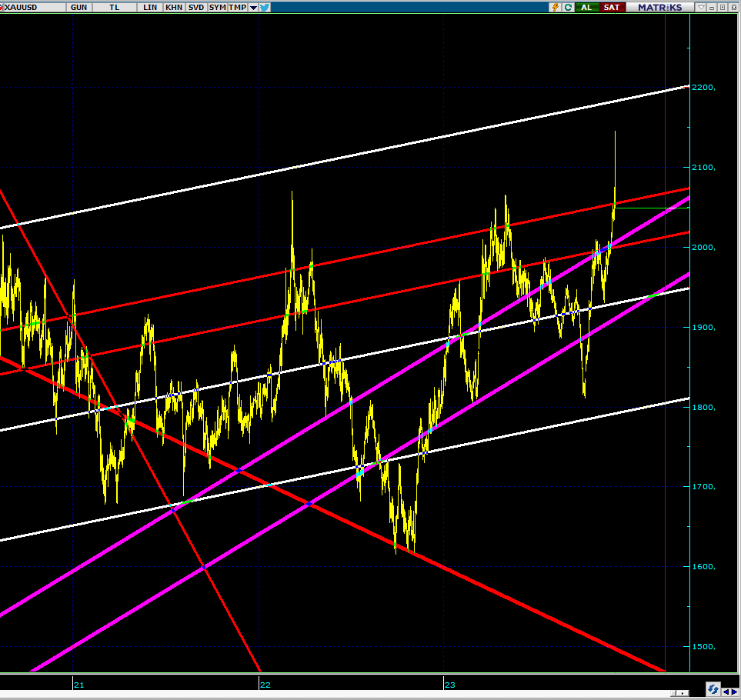Click the MATRIKS logo button
The image size is (741, 700).
coord(659,8)
